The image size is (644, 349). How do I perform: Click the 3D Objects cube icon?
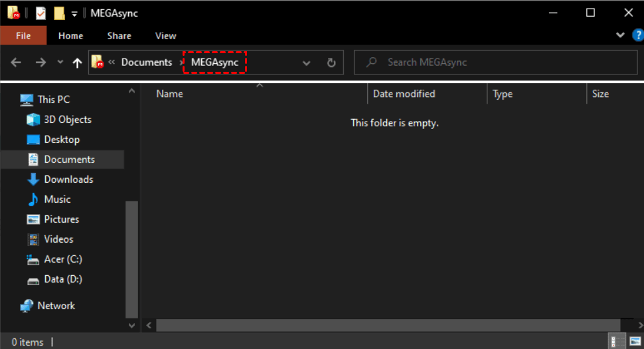[33, 120]
